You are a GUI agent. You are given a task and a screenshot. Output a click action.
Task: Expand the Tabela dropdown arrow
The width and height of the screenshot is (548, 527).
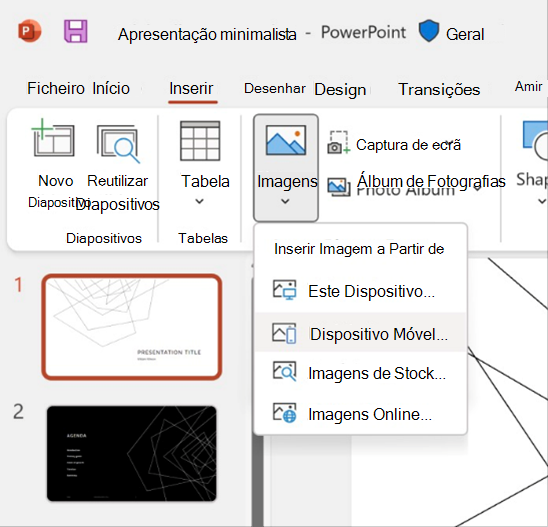coord(199,201)
